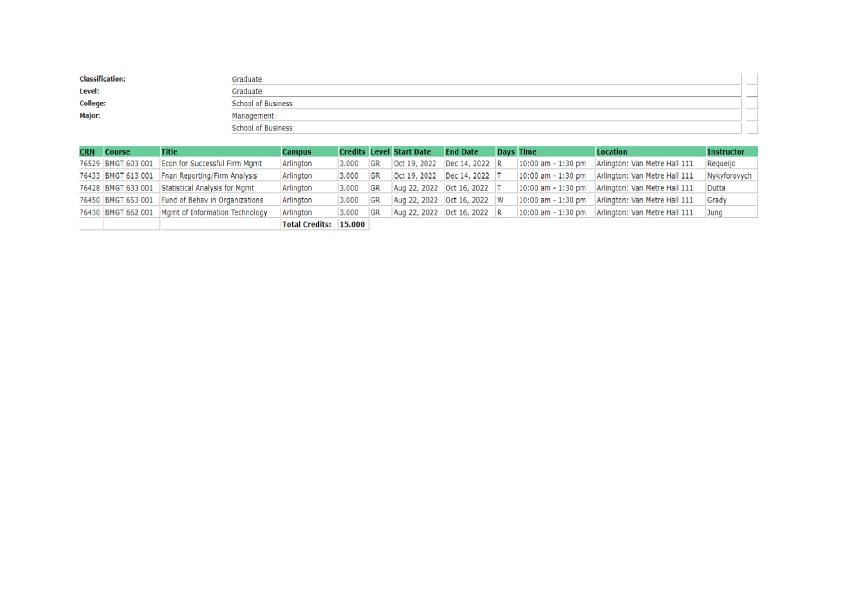Select the BMGT 613 001 course cell
The width and height of the screenshot is (842, 595).
pos(130,176)
